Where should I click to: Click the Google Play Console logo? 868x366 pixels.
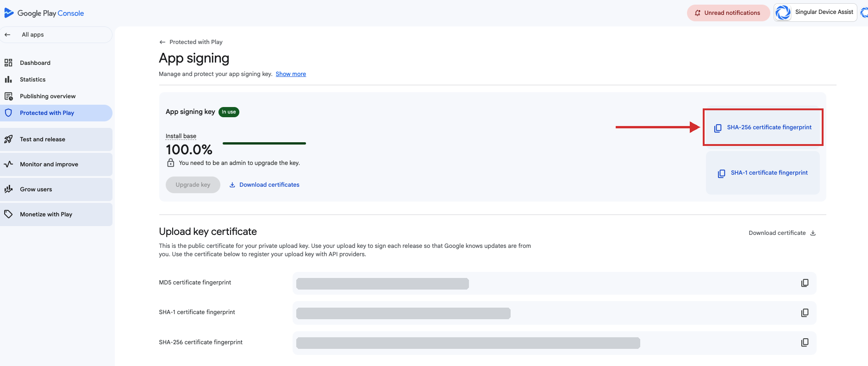click(x=44, y=13)
